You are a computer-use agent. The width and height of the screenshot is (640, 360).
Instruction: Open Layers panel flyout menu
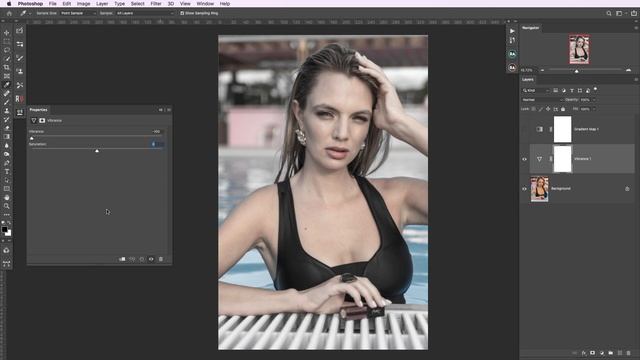pos(636,80)
